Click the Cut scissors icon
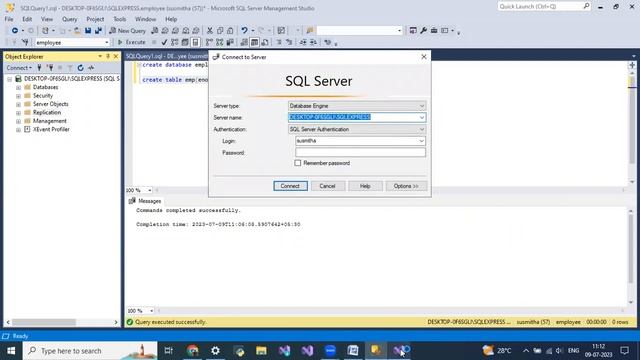 point(210,31)
